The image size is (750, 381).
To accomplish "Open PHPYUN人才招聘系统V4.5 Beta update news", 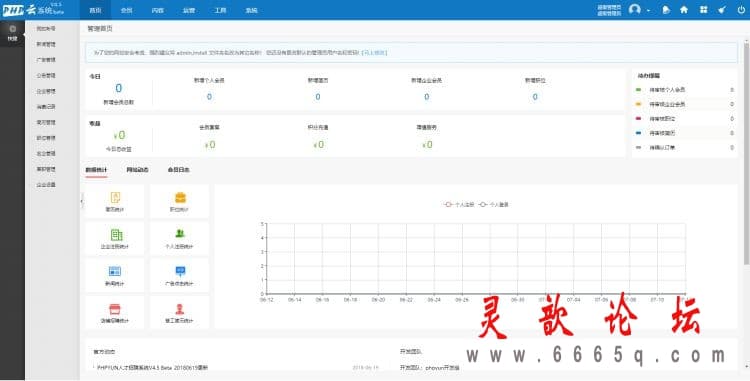I will 152,368.
